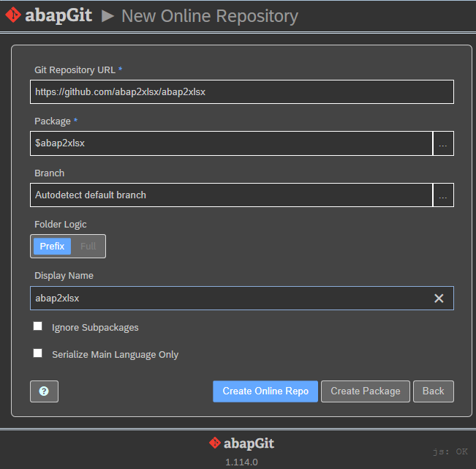Viewport: 476px width, 469px height.
Task: Open the help question mark button
Action: (44, 391)
